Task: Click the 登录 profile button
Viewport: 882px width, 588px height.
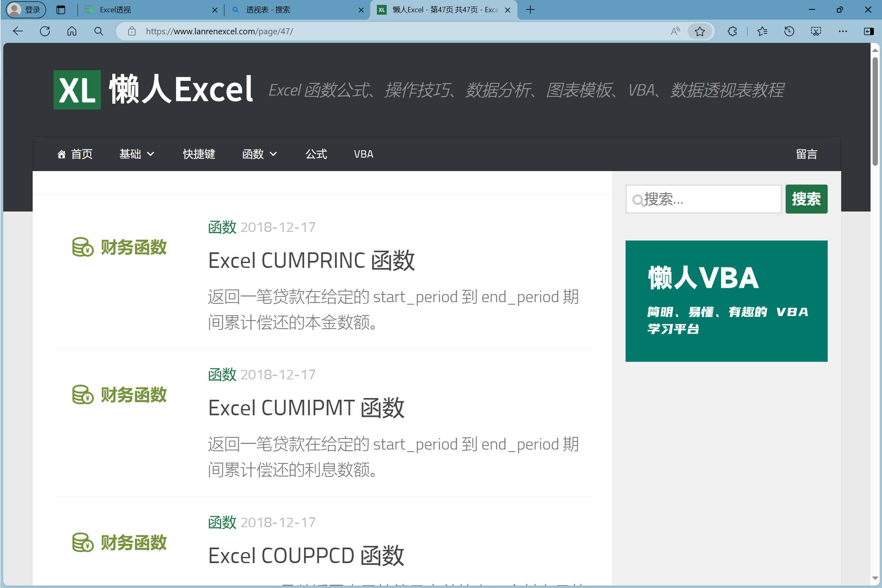Action: pyautogui.click(x=26, y=10)
